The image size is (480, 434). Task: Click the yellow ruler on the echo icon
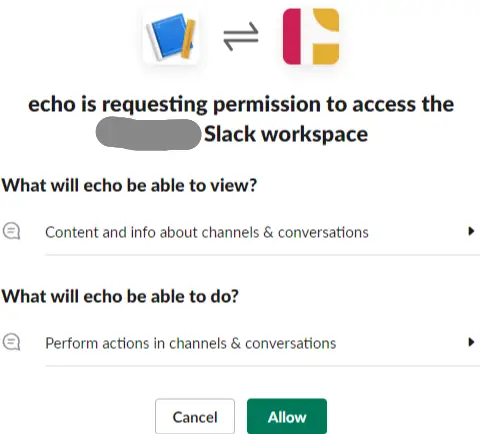(x=188, y=39)
